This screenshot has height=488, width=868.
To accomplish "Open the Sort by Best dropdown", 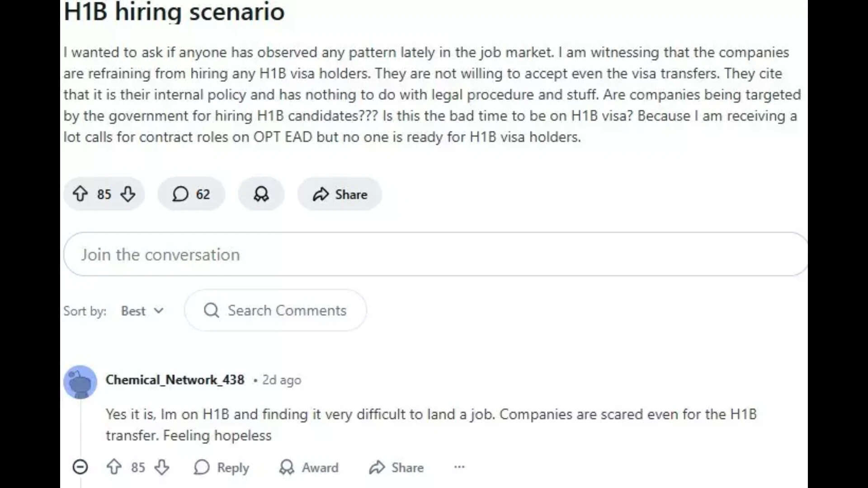I will coord(142,310).
